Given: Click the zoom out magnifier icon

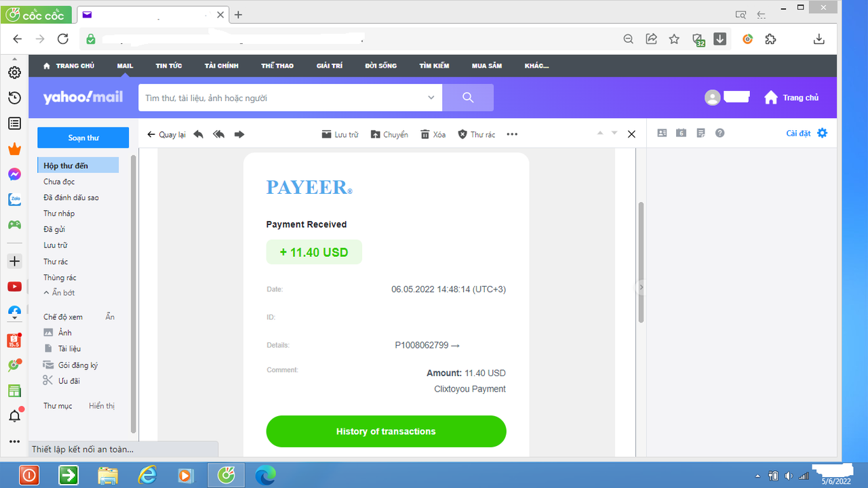Looking at the screenshot, I should point(629,39).
